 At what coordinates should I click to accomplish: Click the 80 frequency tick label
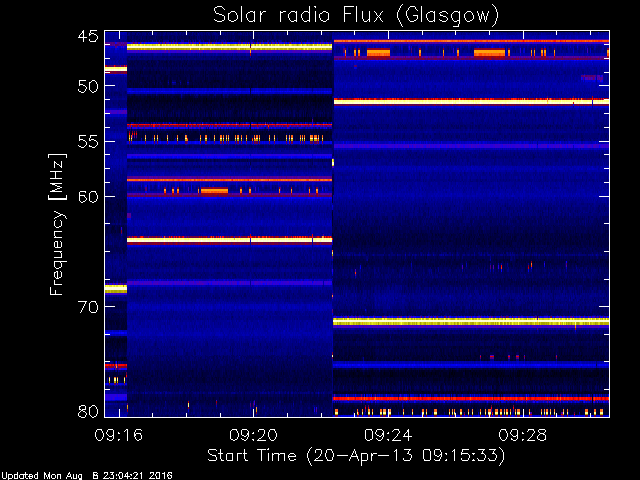click(x=88, y=411)
